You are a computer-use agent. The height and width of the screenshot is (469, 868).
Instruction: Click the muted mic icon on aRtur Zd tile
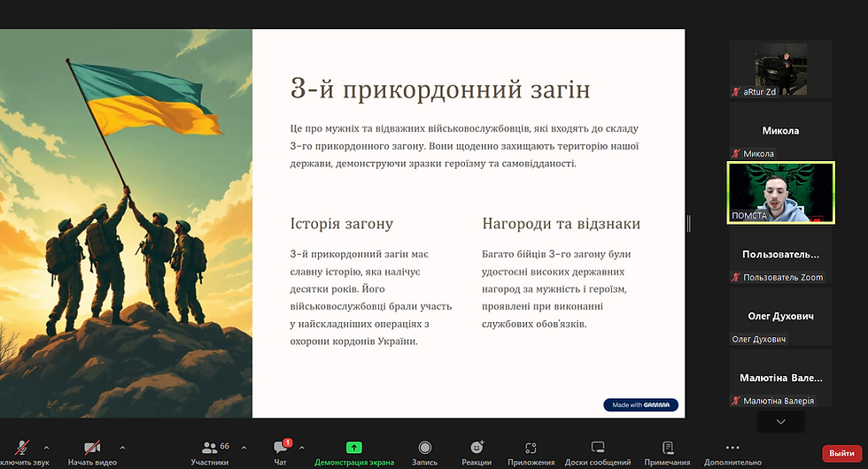pyautogui.click(x=736, y=92)
